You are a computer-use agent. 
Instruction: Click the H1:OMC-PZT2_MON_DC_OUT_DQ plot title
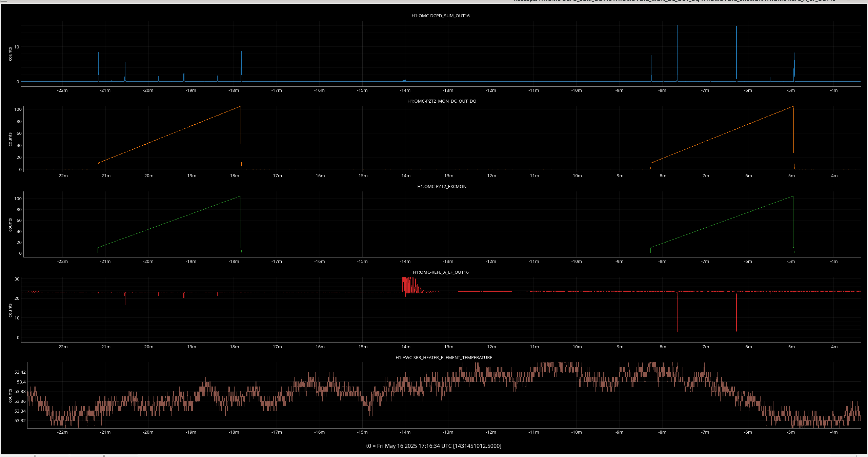coord(442,101)
